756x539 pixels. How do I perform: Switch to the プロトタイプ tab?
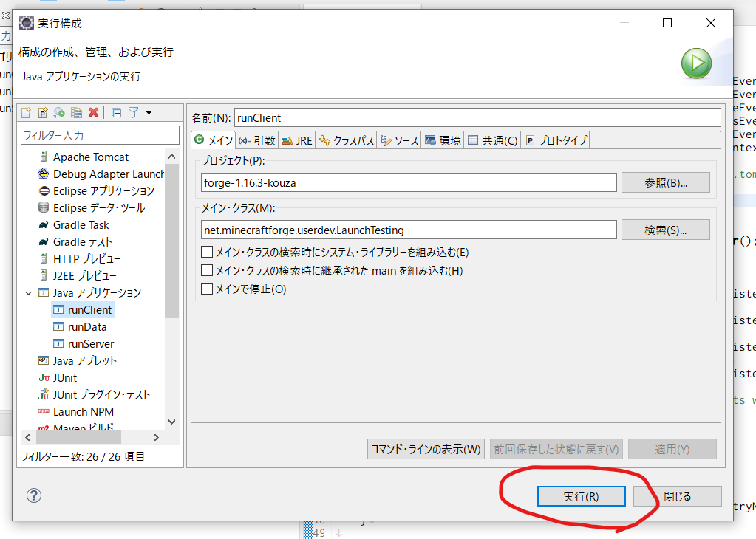(x=556, y=140)
